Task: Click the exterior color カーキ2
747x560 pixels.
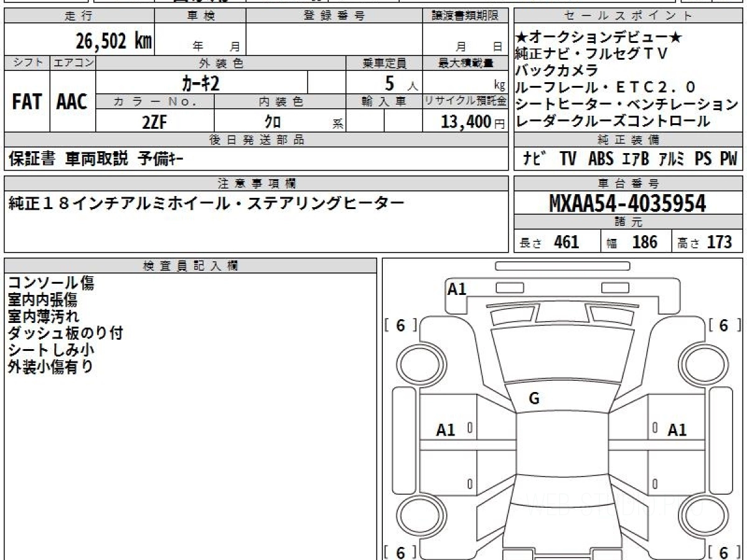Action: tap(201, 82)
